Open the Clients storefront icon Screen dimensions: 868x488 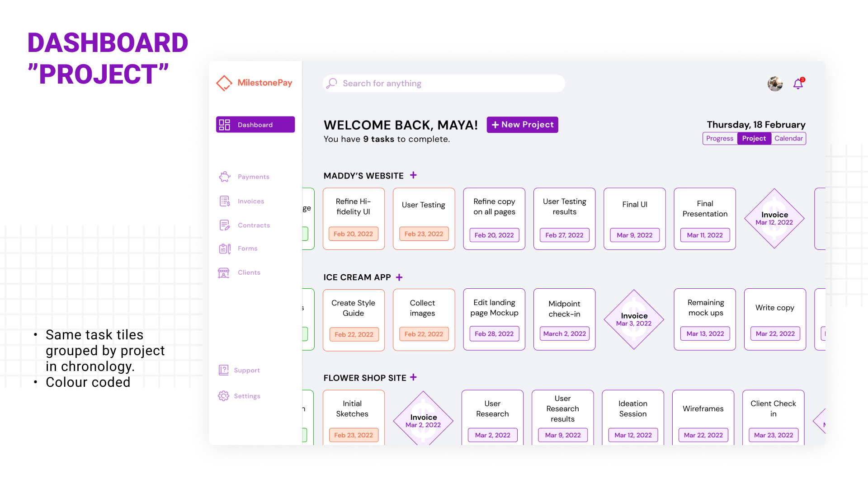pos(224,272)
